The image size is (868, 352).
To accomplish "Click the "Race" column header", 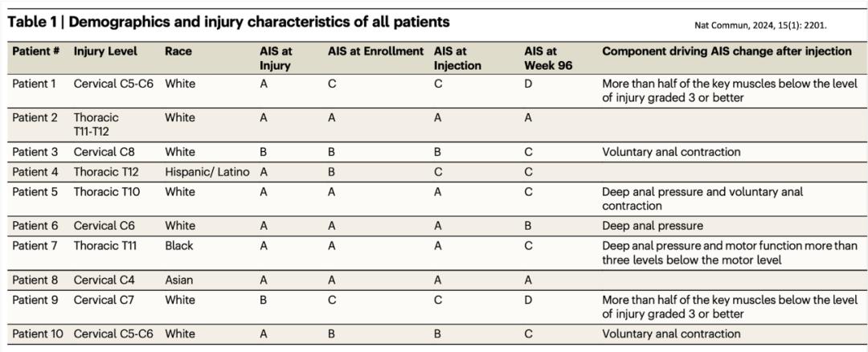I will point(178,51).
